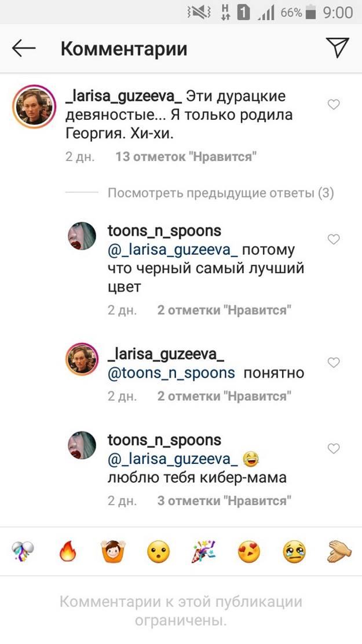Tap the restricted comments input area
The width and height of the screenshot is (362, 644).
coord(181,611)
